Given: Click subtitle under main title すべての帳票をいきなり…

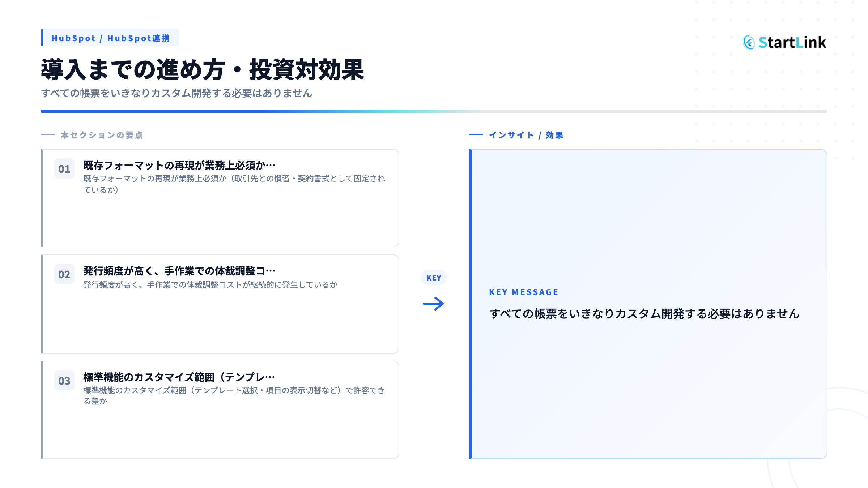Looking at the screenshot, I should (x=176, y=93).
